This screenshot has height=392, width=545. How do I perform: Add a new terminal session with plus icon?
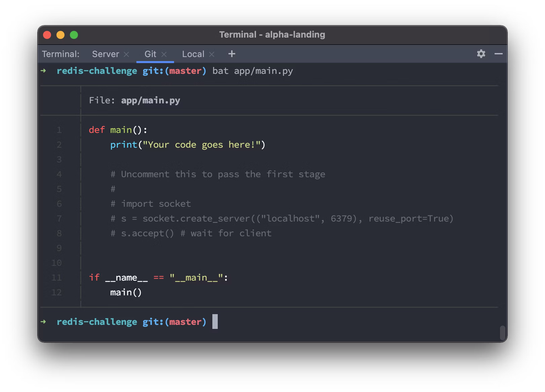tap(232, 54)
